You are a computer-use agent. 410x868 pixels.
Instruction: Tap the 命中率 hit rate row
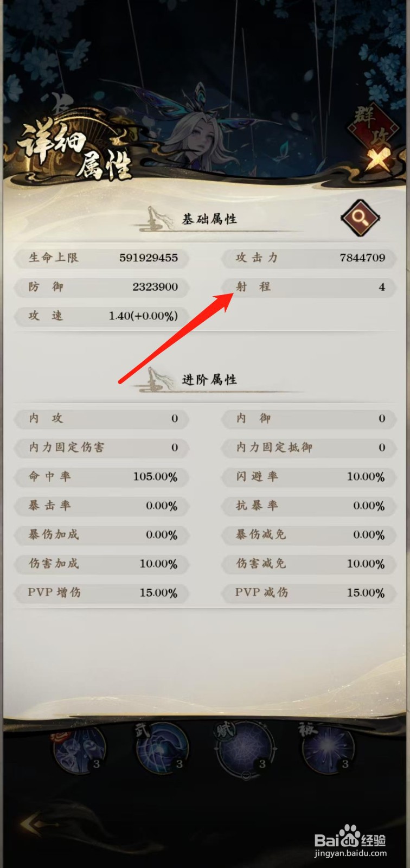(101, 477)
